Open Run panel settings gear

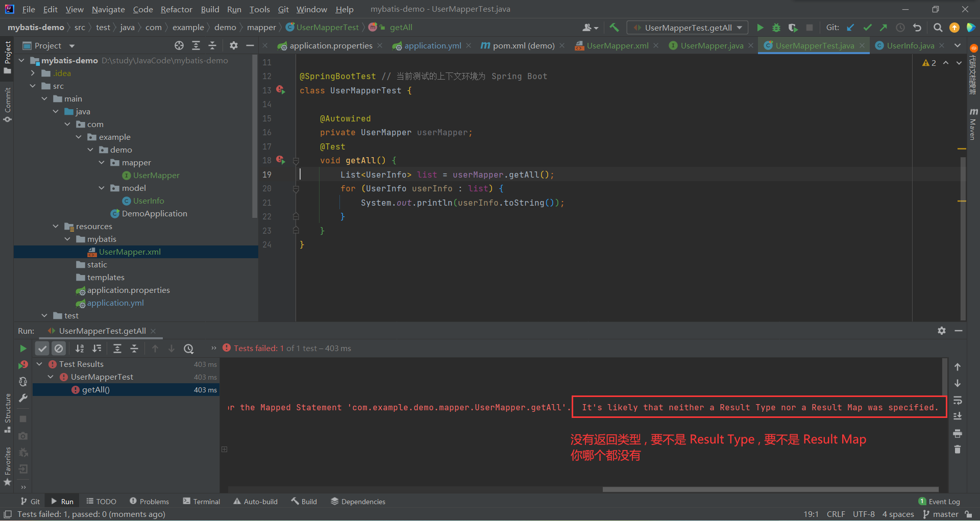942,331
